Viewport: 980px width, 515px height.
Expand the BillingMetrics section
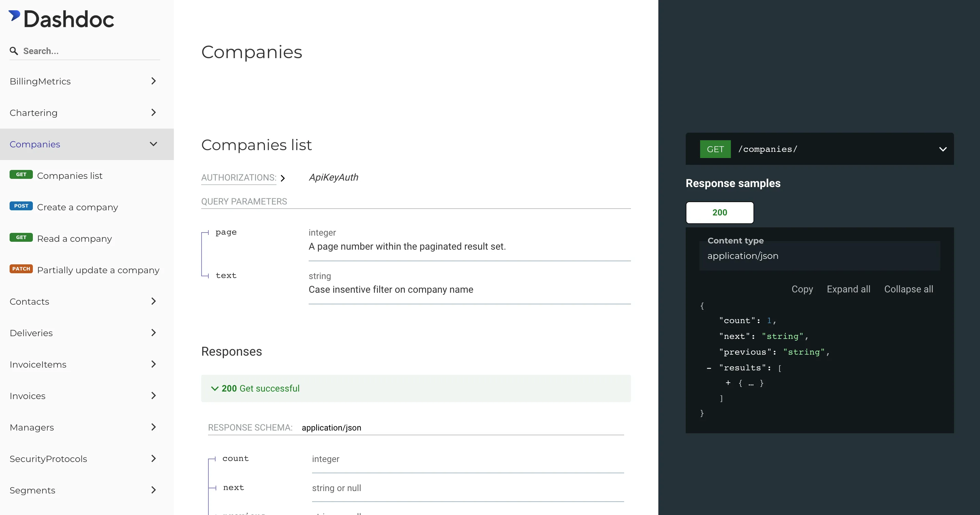153,81
